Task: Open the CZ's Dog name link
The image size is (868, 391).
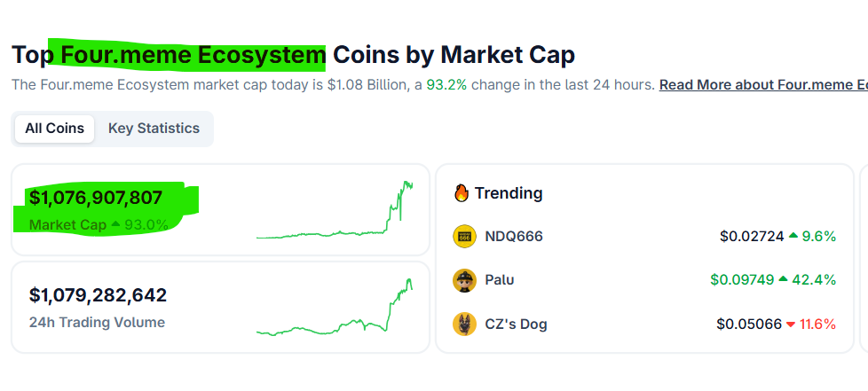Action: 517,324
